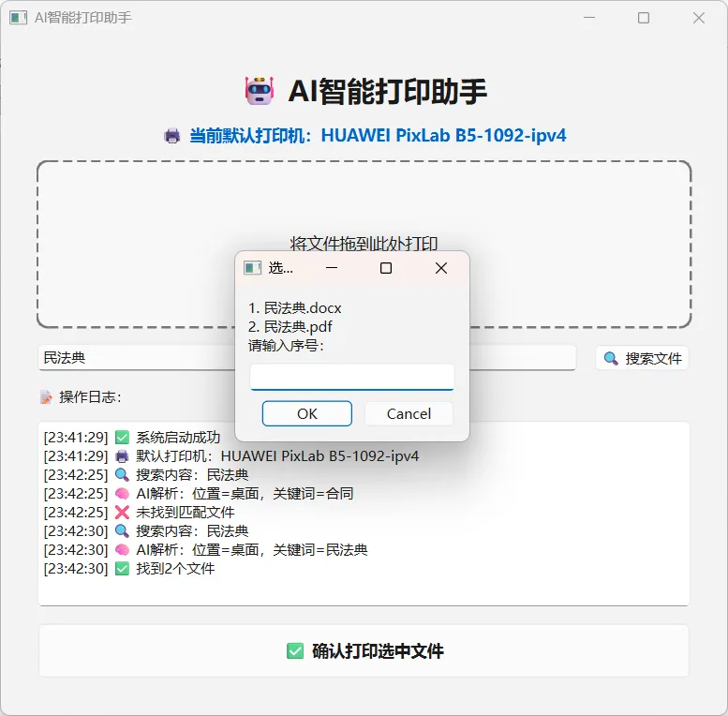The image size is (728, 716).
Task: Click green check icon on 系统启动成功 line
Action: [x=122, y=438]
